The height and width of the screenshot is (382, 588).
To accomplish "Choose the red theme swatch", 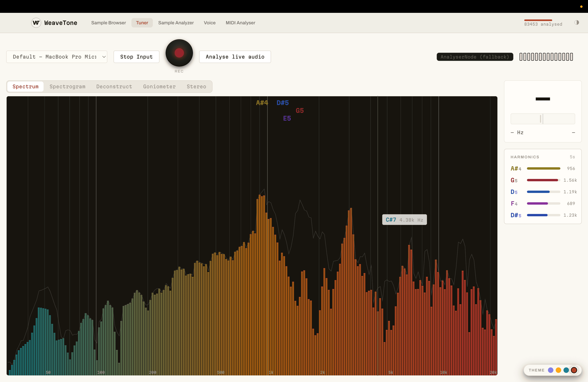I will (x=574, y=370).
